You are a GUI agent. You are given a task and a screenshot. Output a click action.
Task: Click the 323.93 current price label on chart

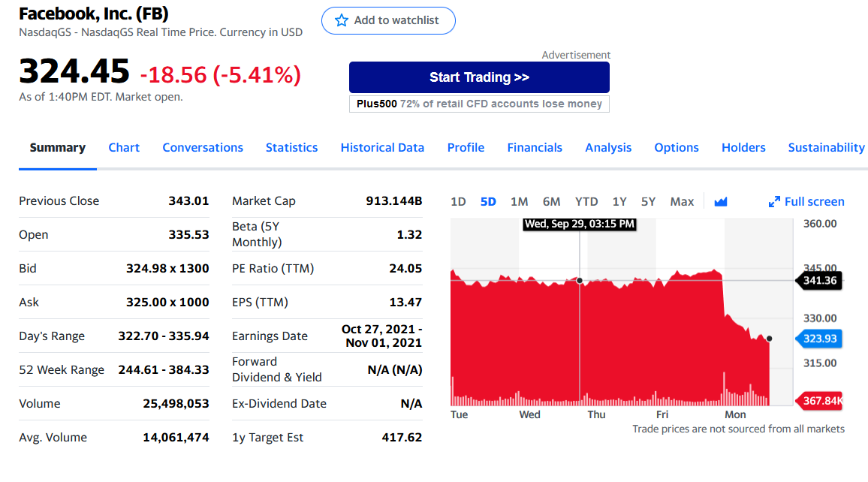click(818, 339)
